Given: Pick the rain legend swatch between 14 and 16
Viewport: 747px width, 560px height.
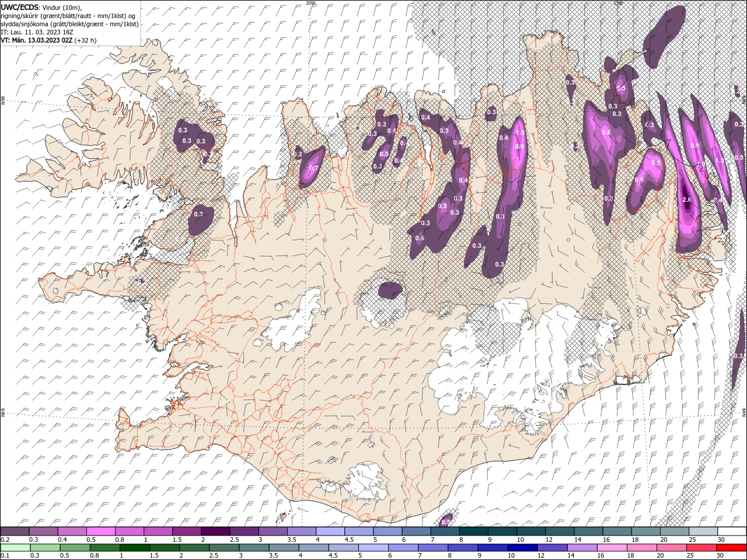Looking at the screenshot, I should (582, 548).
